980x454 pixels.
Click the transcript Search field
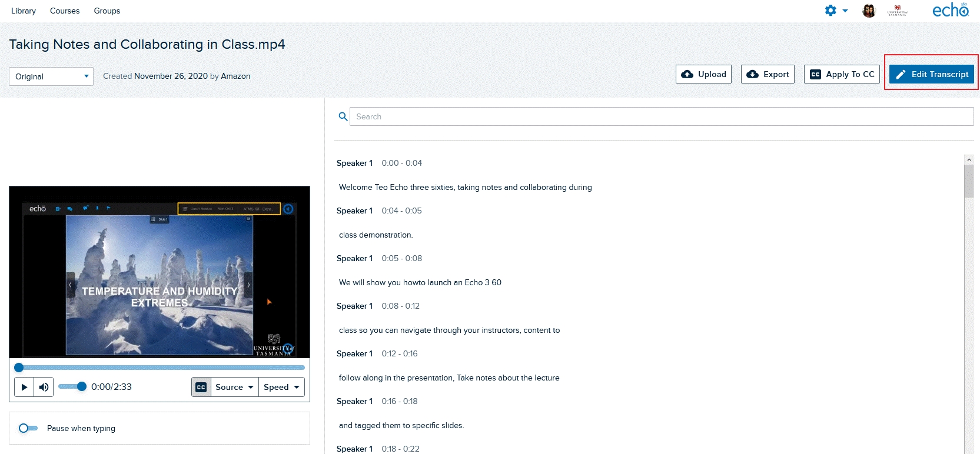(662, 116)
